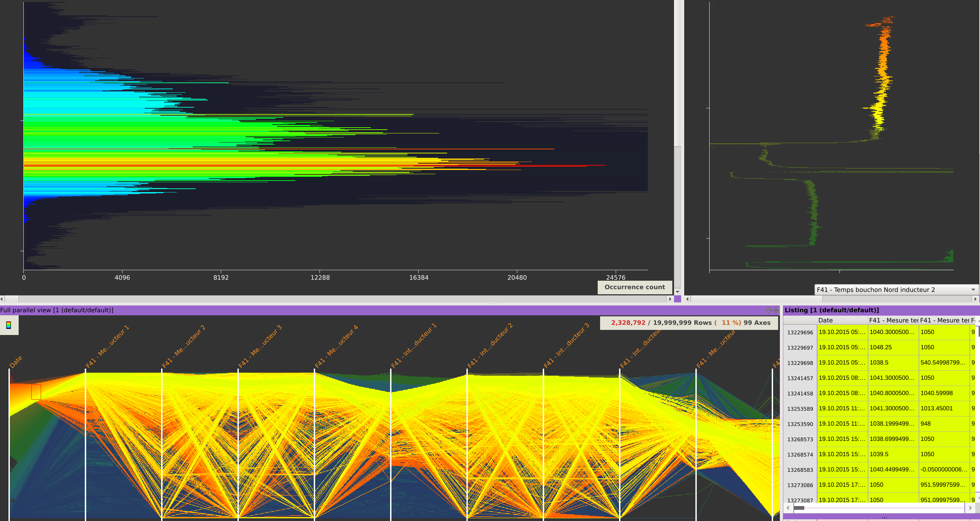The height and width of the screenshot is (521, 980).
Task: Click the listing scroll left chevron
Action: pyautogui.click(x=788, y=508)
